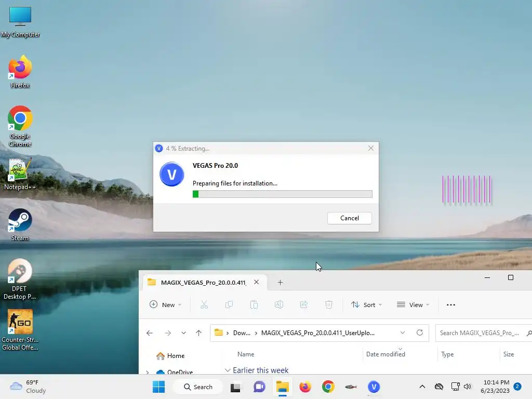532x399 pixels.
Task: Open volume control in tray
Action: click(468, 387)
